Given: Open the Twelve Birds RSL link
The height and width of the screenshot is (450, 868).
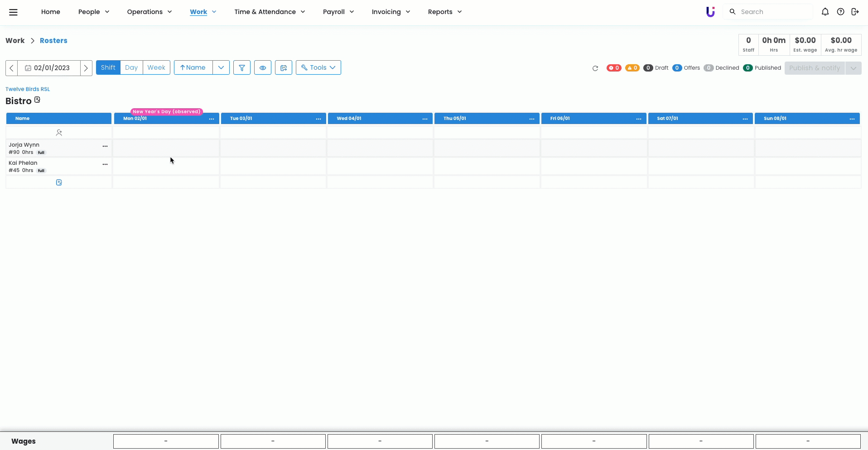Looking at the screenshot, I should (28, 89).
